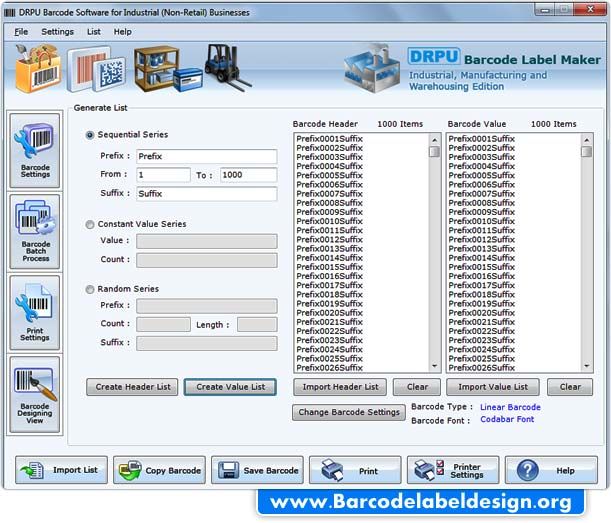Click the Save Barcode button

pos(257,470)
